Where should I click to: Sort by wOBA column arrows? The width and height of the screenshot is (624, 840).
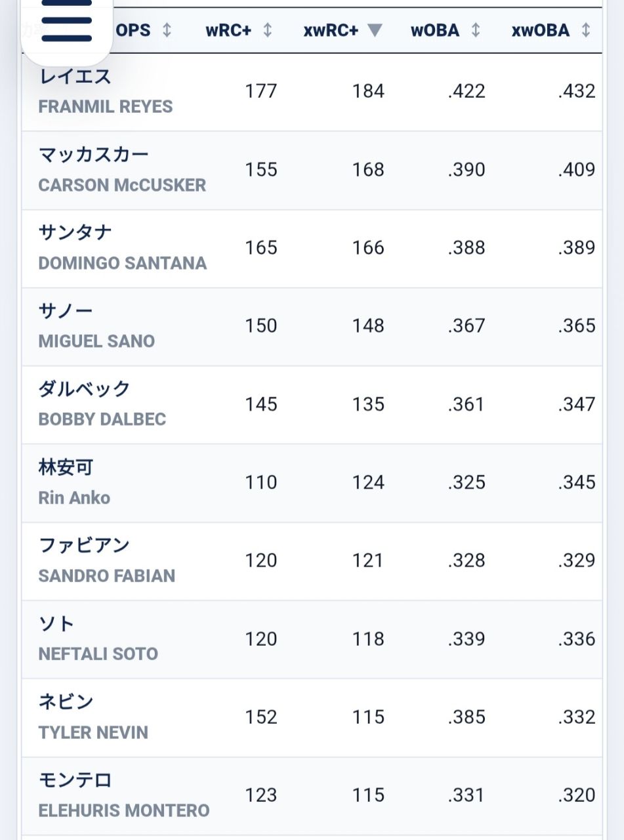pyautogui.click(x=476, y=30)
